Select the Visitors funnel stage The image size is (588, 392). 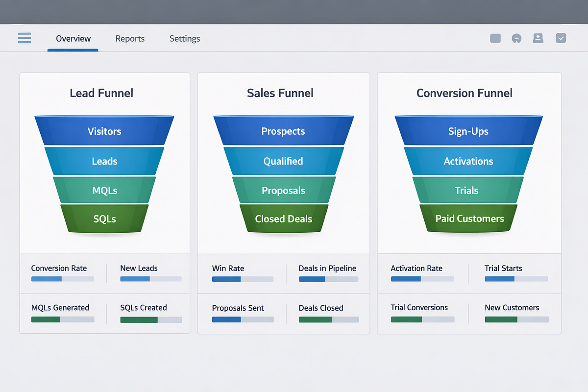point(104,130)
